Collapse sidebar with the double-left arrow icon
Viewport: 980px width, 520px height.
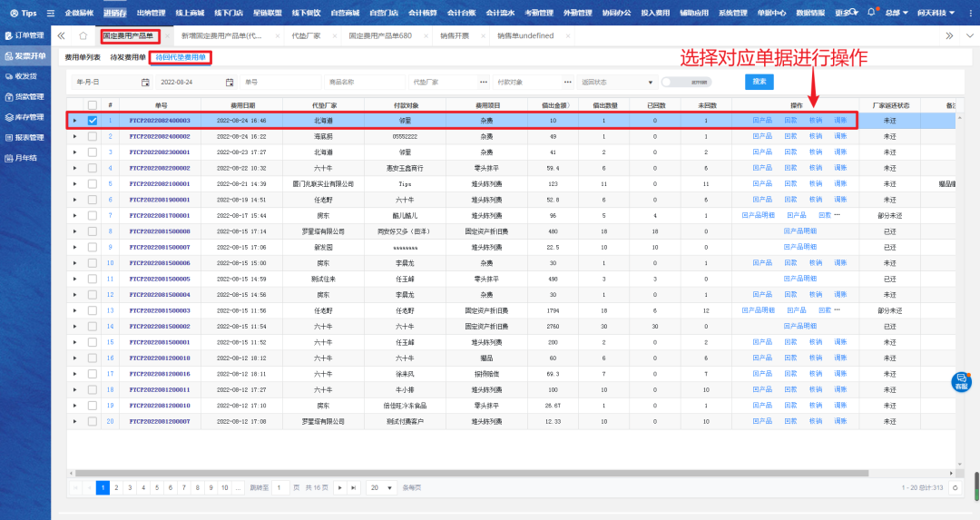(61, 35)
